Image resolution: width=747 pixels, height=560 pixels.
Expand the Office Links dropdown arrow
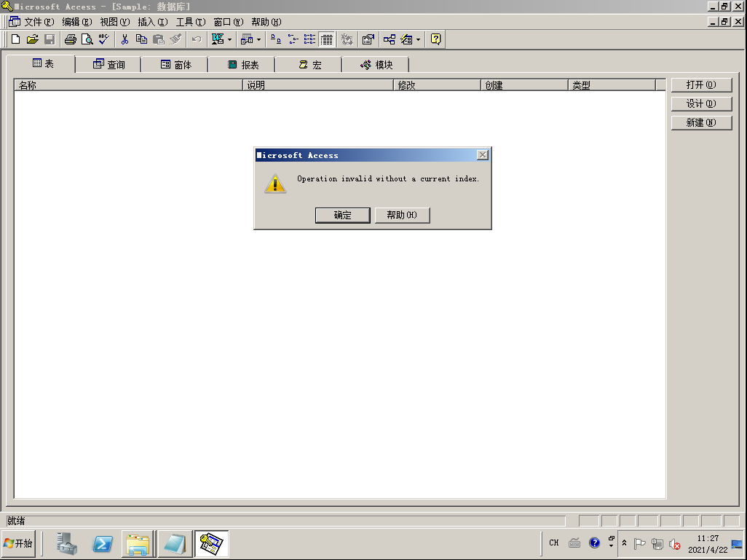coord(229,39)
